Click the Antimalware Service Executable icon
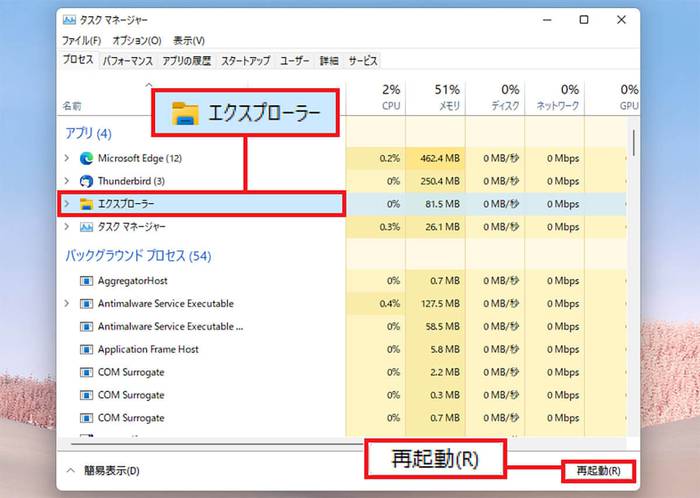700x498 pixels. [86, 303]
